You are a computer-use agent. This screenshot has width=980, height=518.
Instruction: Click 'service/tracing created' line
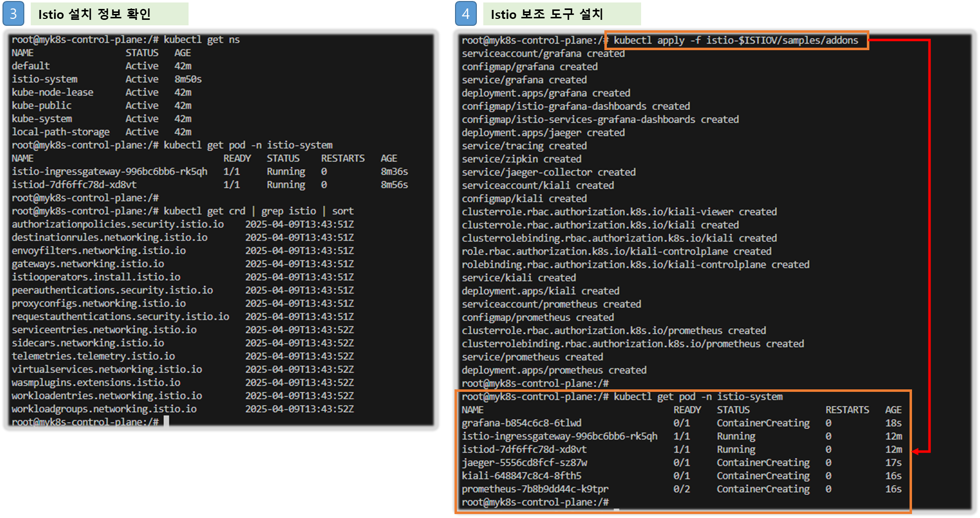(524, 146)
